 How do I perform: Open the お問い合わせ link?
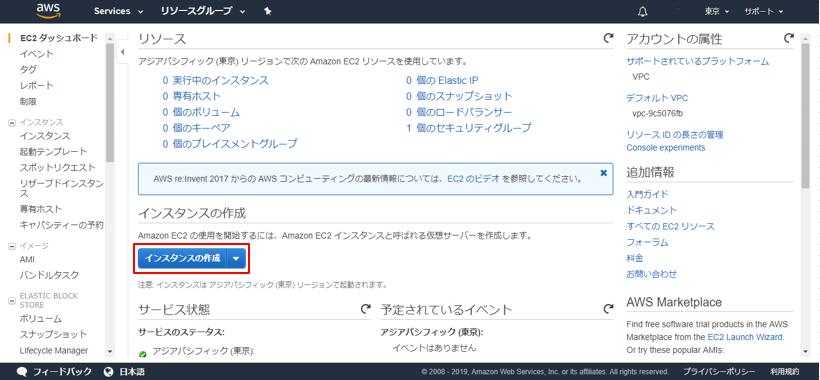[652, 274]
